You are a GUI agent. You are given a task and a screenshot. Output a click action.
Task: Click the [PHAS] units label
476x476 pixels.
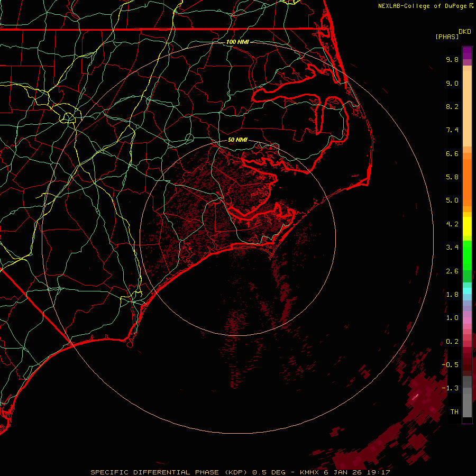tap(447, 36)
